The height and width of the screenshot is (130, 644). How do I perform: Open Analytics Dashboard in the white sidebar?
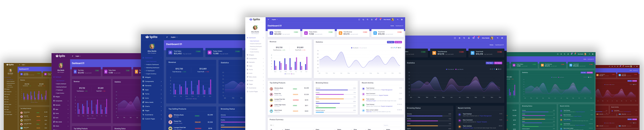pos(256,44)
